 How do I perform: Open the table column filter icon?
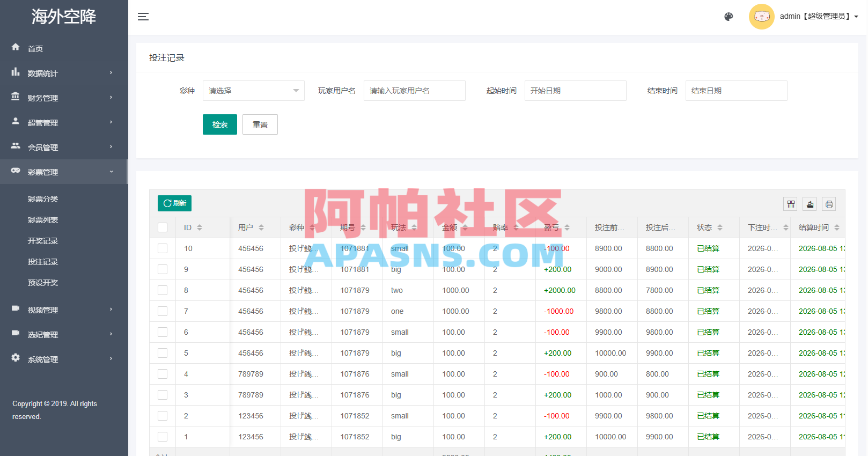[x=791, y=204]
